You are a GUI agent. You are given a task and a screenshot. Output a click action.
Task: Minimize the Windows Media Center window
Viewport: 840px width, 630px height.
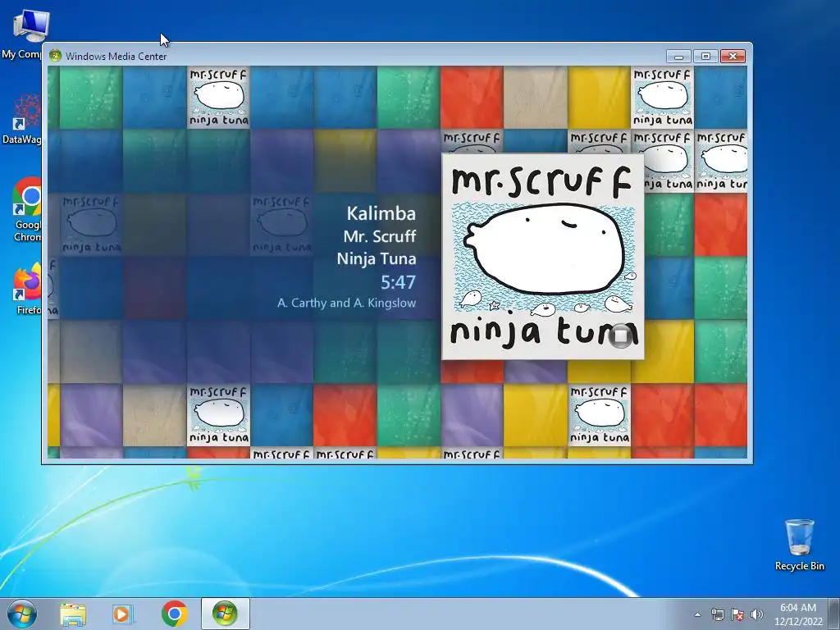pos(678,56)
